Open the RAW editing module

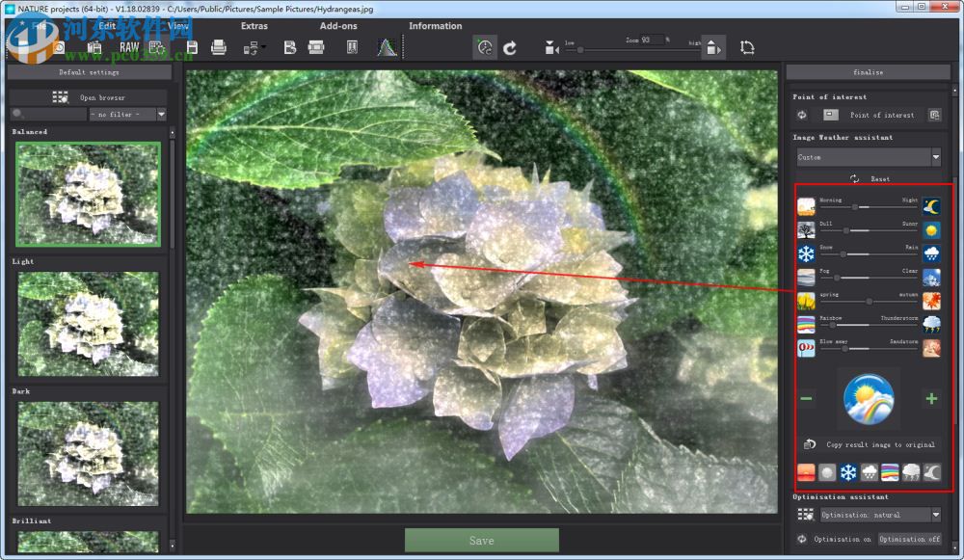130,46
